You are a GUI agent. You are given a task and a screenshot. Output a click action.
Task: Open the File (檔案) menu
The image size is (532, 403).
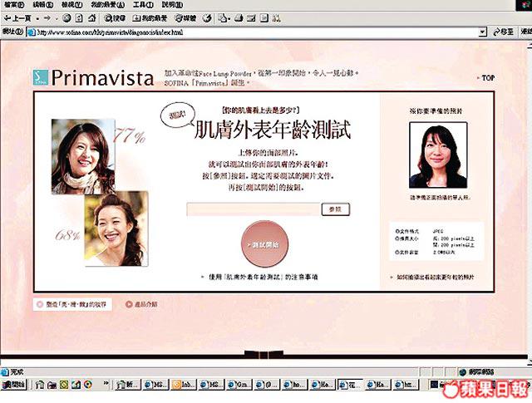13,4
